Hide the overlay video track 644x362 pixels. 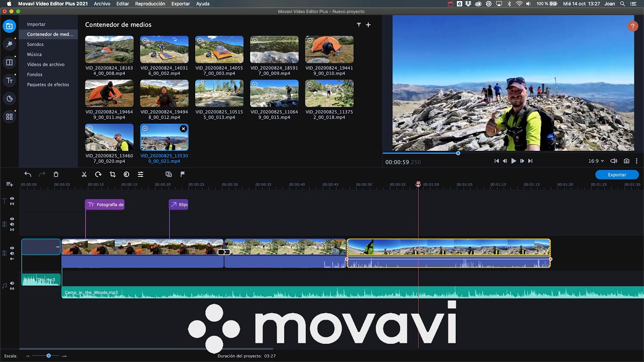[x=12, y=219]
